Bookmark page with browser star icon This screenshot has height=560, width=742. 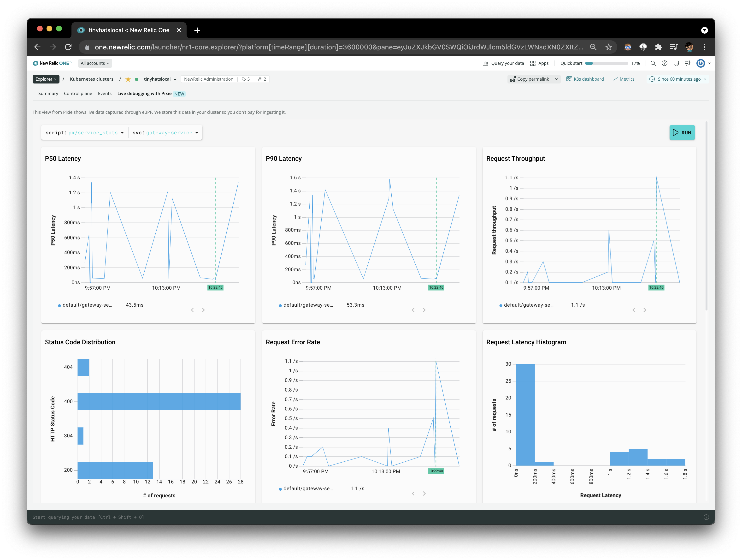(608, 47)
